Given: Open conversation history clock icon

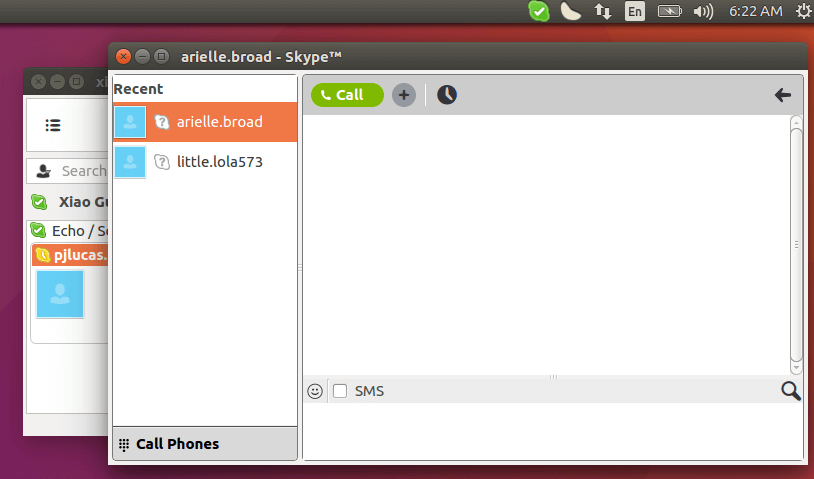Looking at the screenshot, I should point(446,95).
